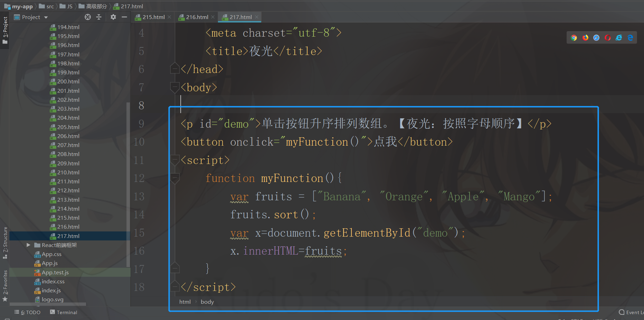Select 203.html in project tree
This screenshot has width=644, height=320.
pos(65,109)
